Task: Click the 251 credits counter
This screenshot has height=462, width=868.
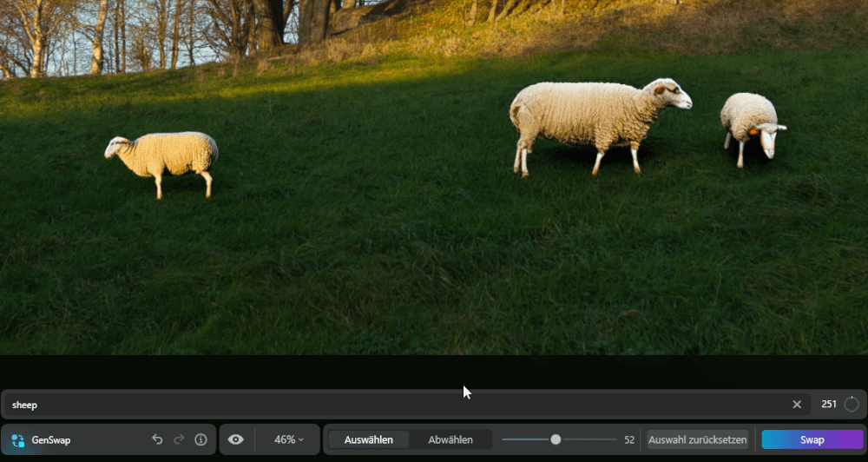Action: coord(829,405)
